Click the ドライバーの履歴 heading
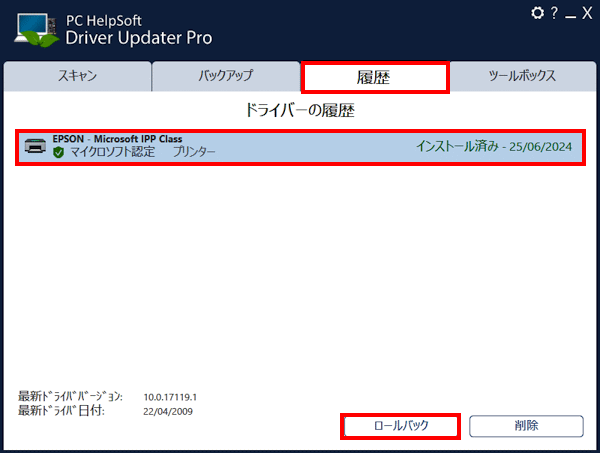Image resolution: width=600 pixels, height=453 pixels. 300,111
